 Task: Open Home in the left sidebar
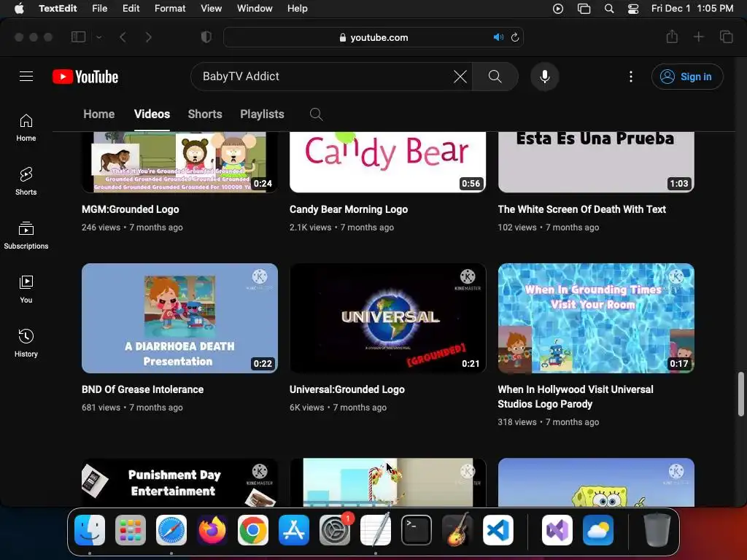(x=26, y=128)
